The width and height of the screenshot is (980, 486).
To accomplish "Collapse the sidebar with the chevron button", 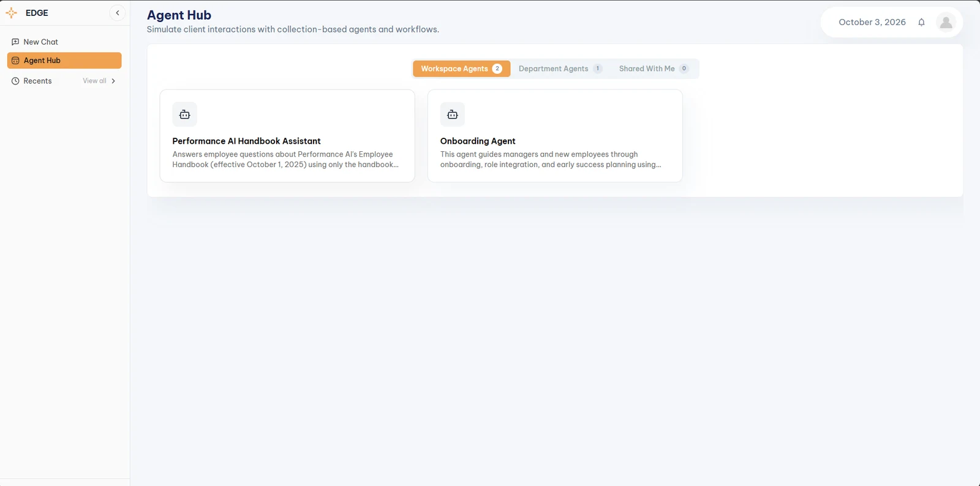I will (x=118, y=13).
